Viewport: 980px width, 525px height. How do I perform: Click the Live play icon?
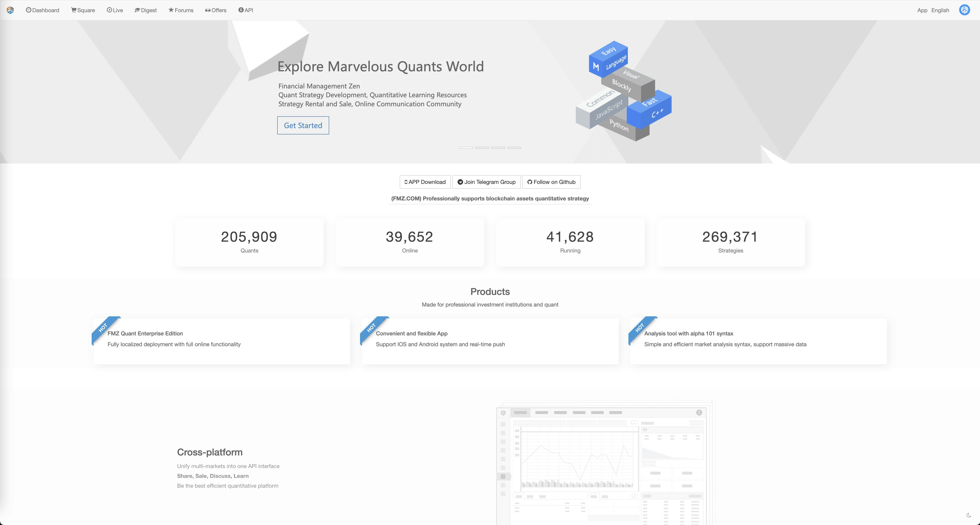coord(109,10)
